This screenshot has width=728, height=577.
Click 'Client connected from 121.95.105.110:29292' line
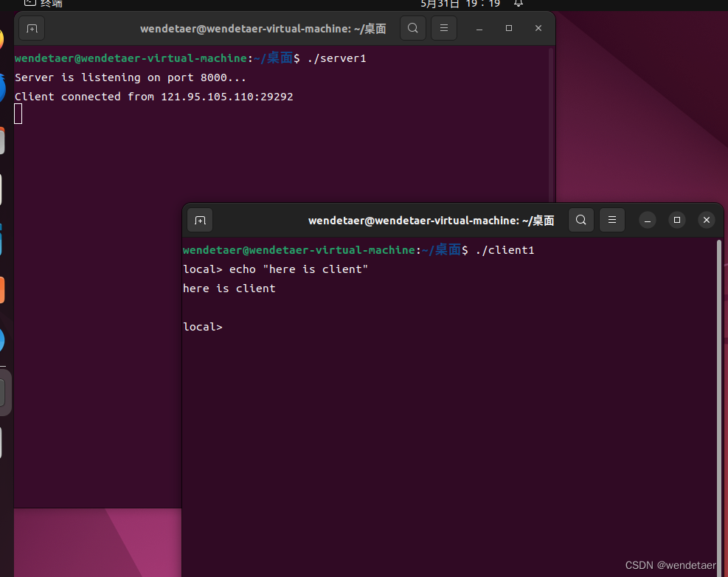[153, 97]
